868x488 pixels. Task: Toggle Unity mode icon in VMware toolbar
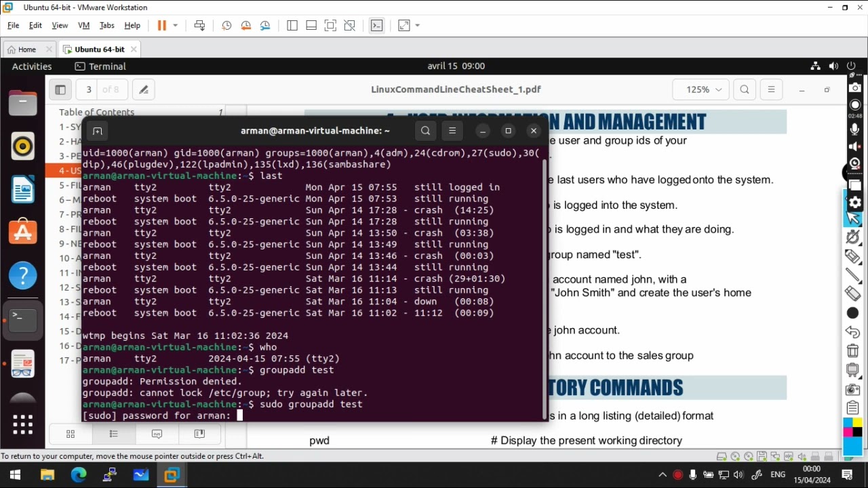(x=350, y=25)
